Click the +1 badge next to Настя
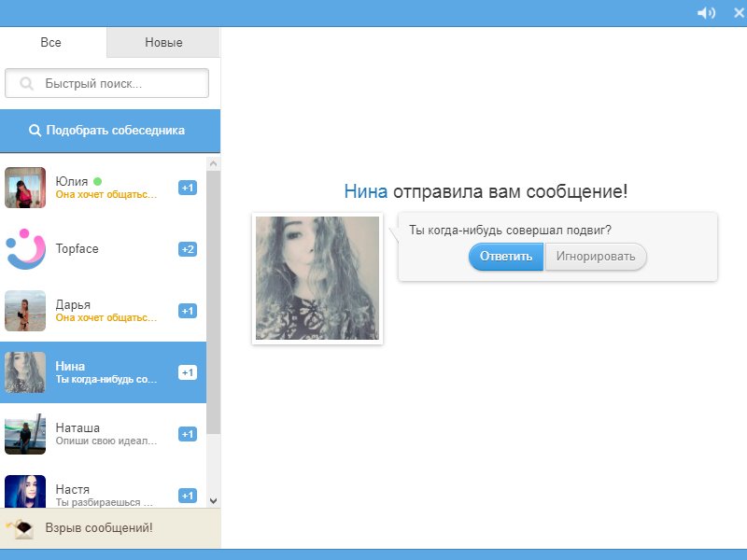The image size is (747, 560). (188, 496)
